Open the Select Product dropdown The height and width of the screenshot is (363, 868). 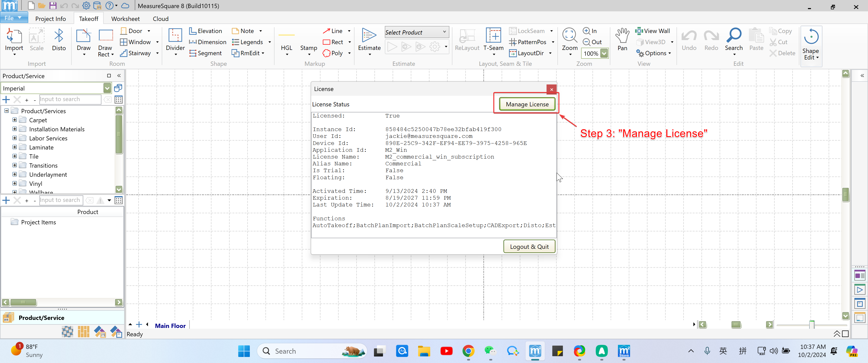(444, 32)
